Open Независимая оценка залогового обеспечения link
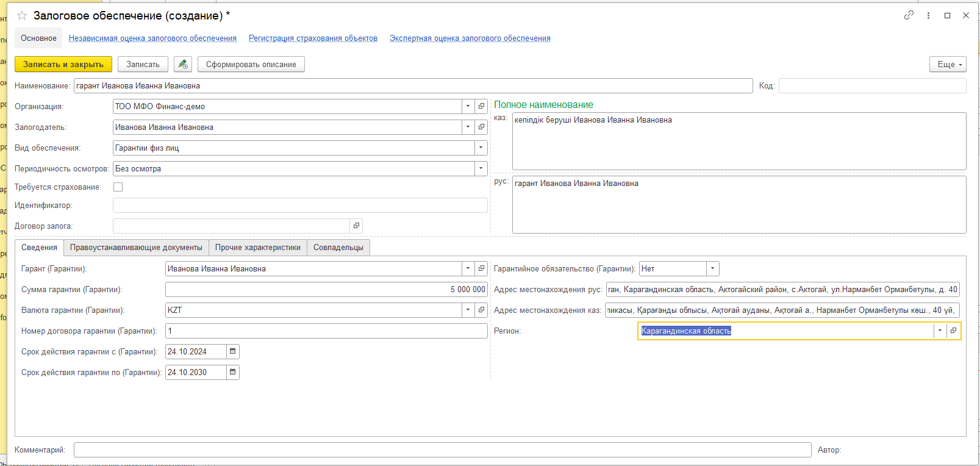The image size is (980, 466). click(152, 38)
